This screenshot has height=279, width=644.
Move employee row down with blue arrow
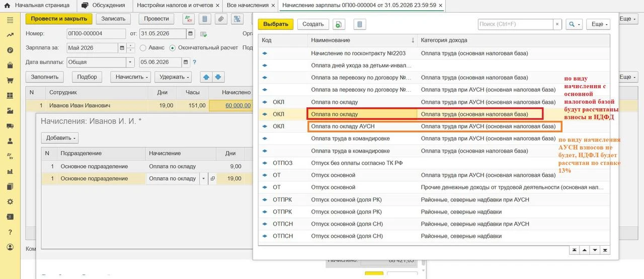click(218, 77)
